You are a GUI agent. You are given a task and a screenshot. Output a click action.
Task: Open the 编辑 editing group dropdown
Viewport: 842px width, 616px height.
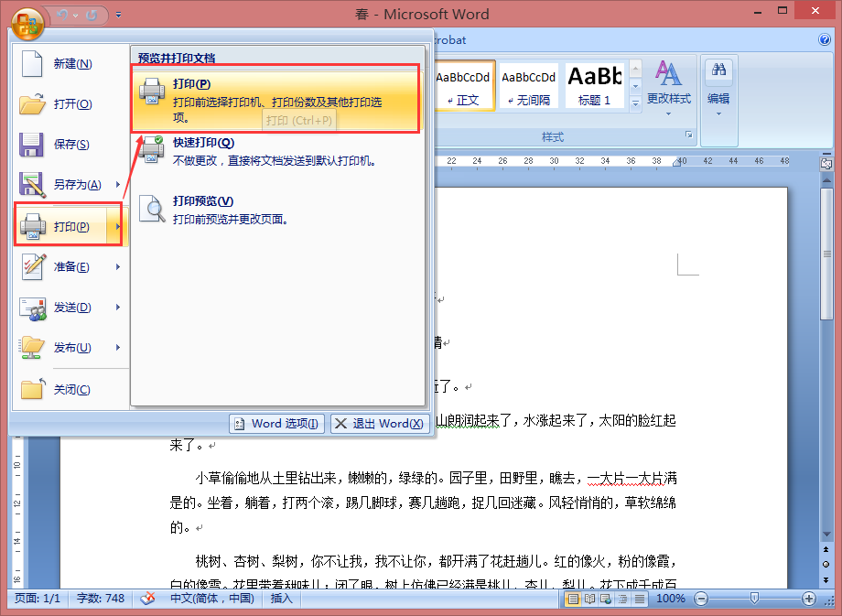[718, 89]
